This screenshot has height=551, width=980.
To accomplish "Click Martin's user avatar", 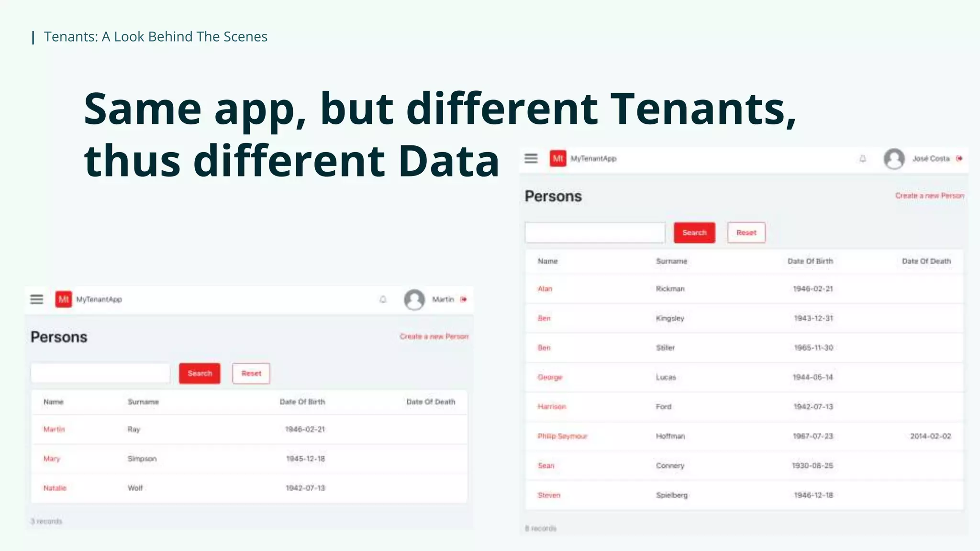I will point(414,300).
